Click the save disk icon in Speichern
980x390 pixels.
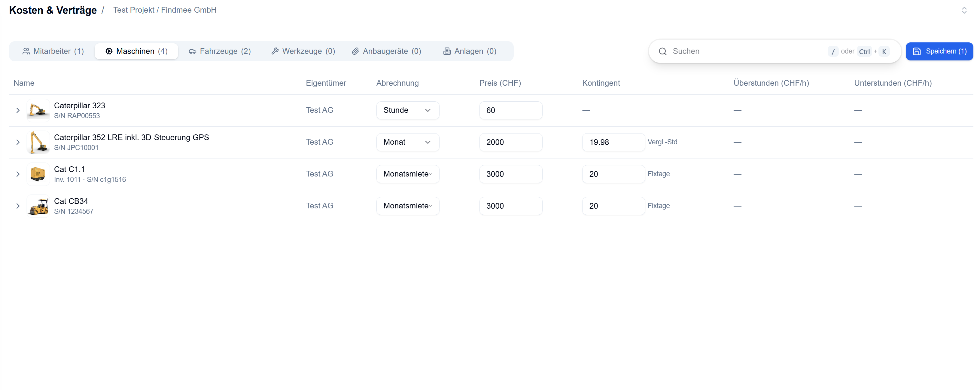pyautogui.click(x=917, y=51)
